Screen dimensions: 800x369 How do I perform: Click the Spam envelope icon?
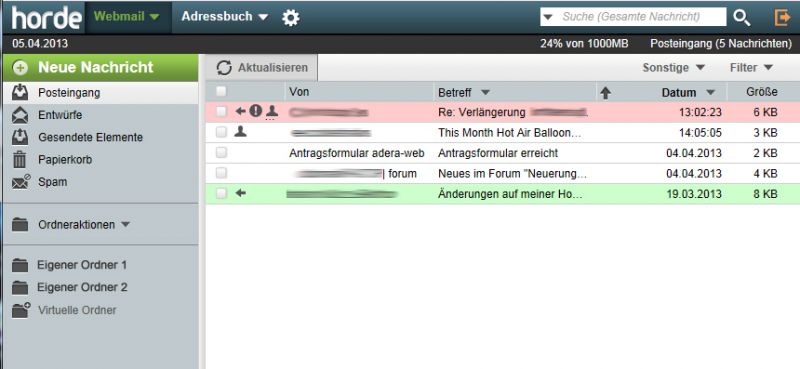[x=21, y=182]
